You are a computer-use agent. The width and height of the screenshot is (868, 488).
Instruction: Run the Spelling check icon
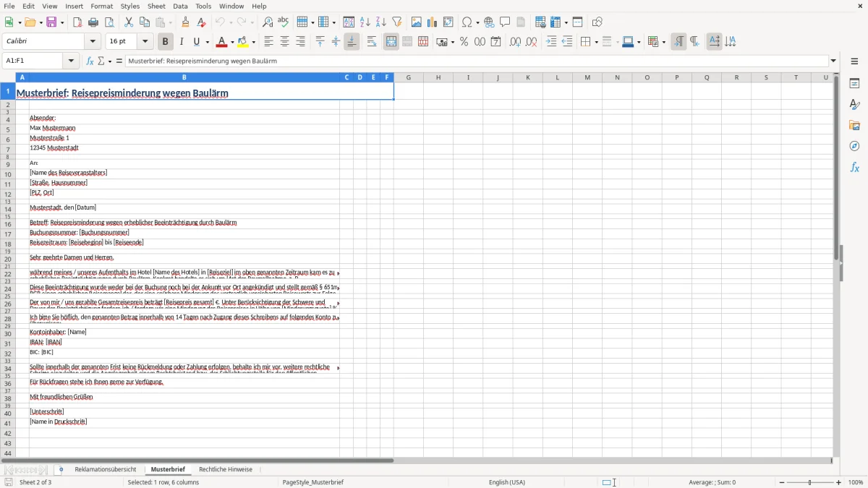(x=284, y=22)
